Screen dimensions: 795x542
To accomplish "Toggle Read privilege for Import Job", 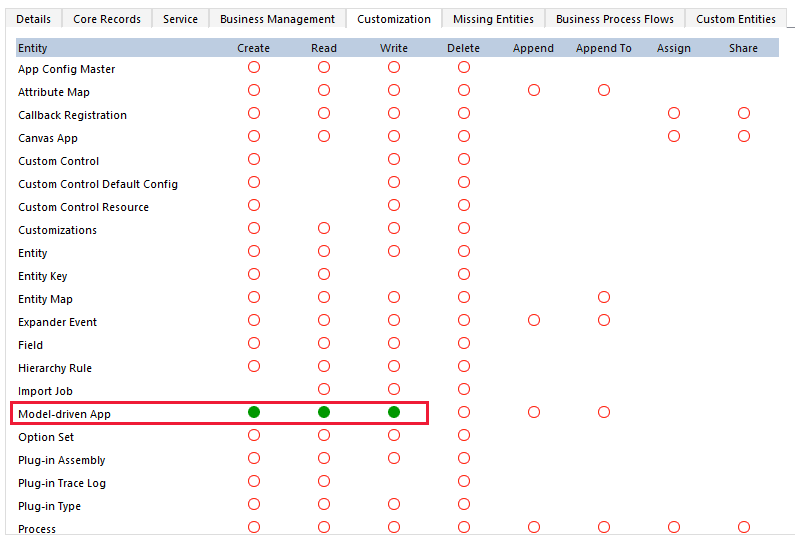I will point(324,389).
